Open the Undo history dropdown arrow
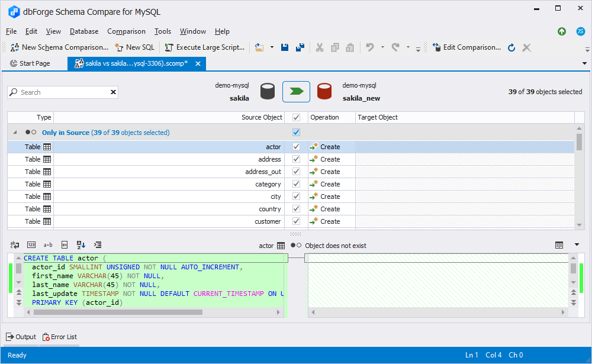This screenshot has width=592, height=364. tap(382, 47)
